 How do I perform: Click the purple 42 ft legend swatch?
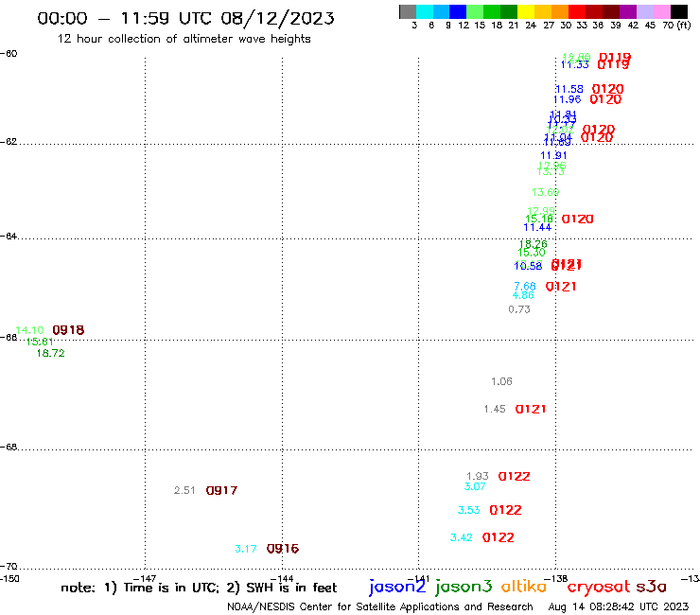(628, 11)
